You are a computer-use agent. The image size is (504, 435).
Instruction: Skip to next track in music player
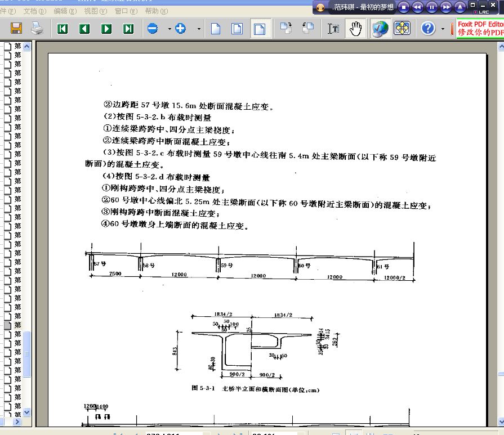pos(446,7)
